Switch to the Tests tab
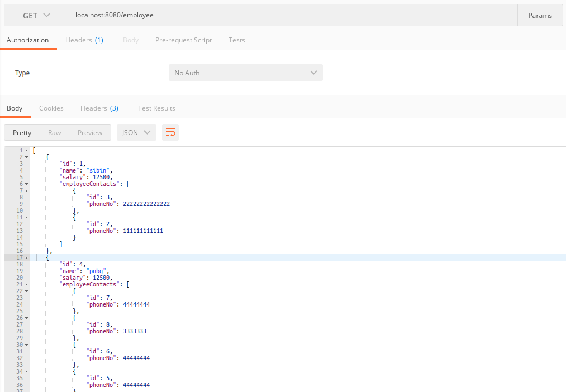566x392 pixels. pyautogui.click(x=236, y=40)
